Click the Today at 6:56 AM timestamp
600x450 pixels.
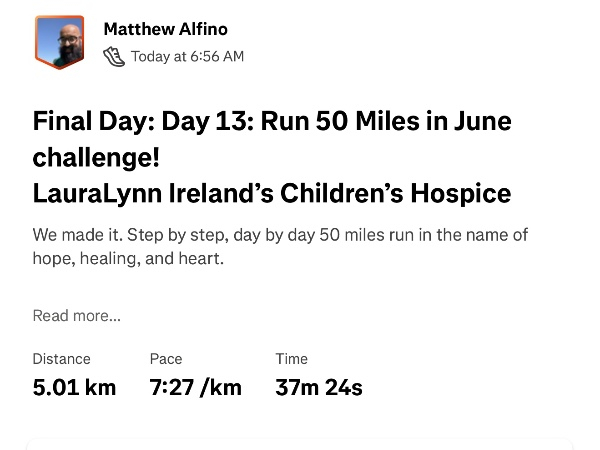[x=188, y=57]
